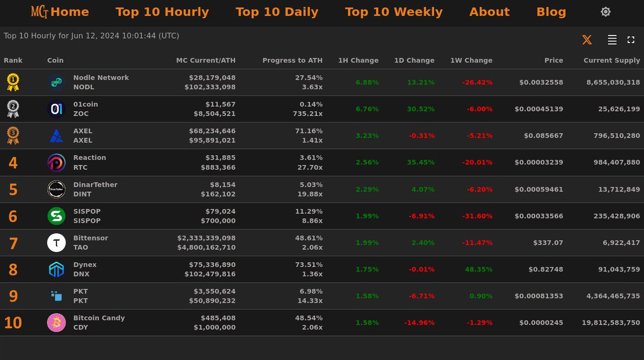Click the Top 10 Hourly timestamp text
This screenshot has height=360, width=644.
coord(92,36)
